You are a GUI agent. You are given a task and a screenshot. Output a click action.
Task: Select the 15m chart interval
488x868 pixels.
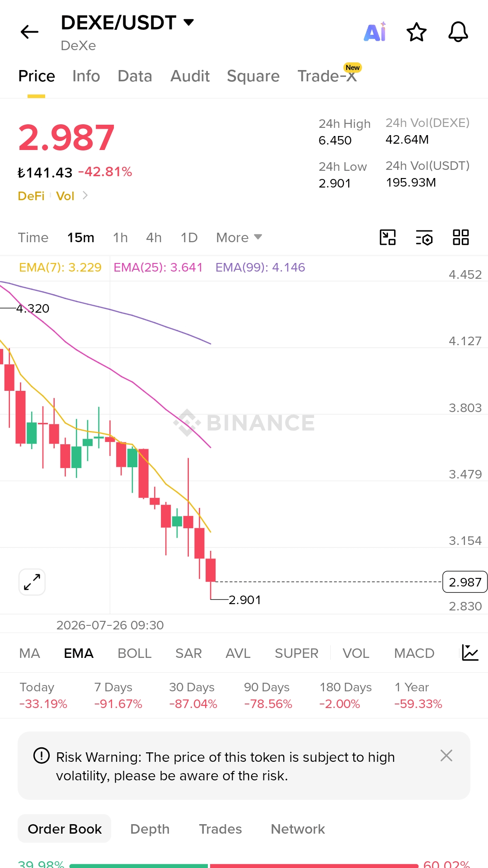(81, 238)
